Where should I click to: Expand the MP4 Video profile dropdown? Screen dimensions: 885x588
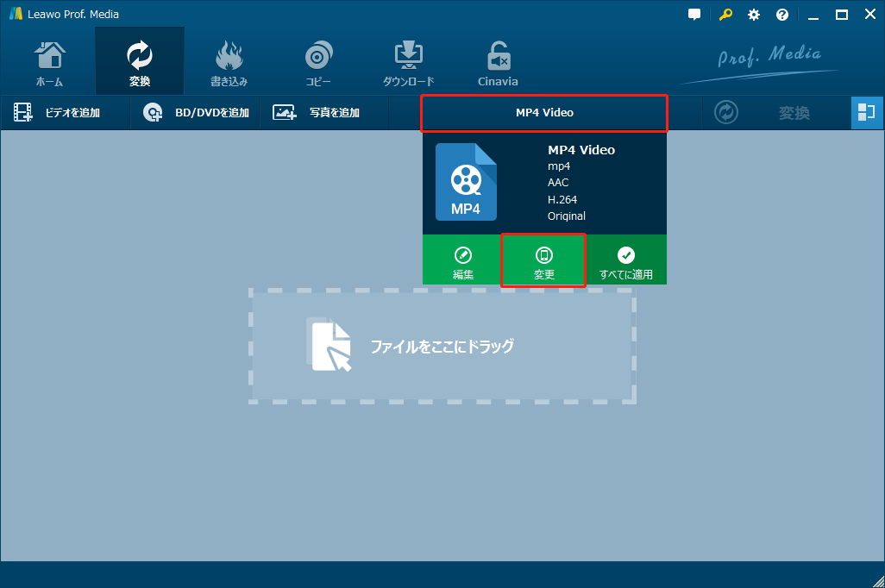(x=544, y=113)
